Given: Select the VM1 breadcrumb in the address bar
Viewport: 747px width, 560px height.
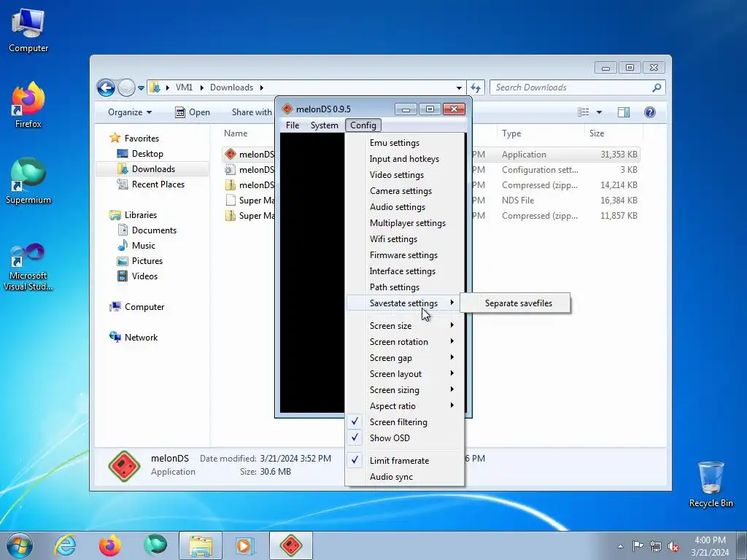Looking at the screenshot, I should [184, 87].
